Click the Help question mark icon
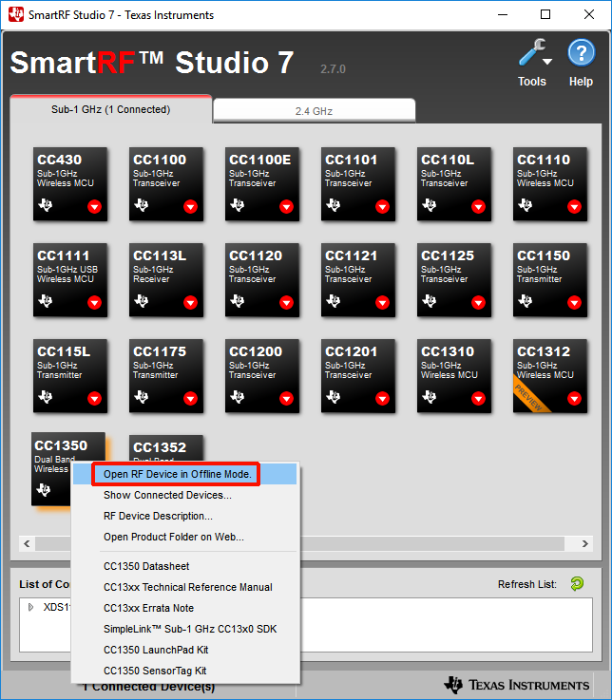The width and height of the screenshot is (612, 700). coord(581,54)
